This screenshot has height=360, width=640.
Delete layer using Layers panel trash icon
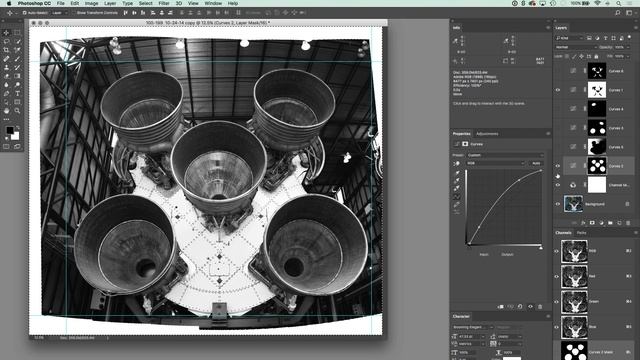click(628, 223)
